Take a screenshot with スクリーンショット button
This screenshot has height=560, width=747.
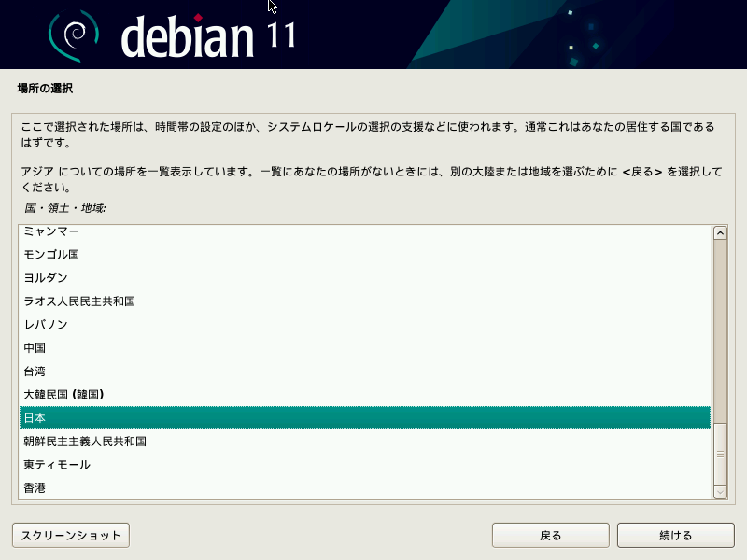pos(71,535)
